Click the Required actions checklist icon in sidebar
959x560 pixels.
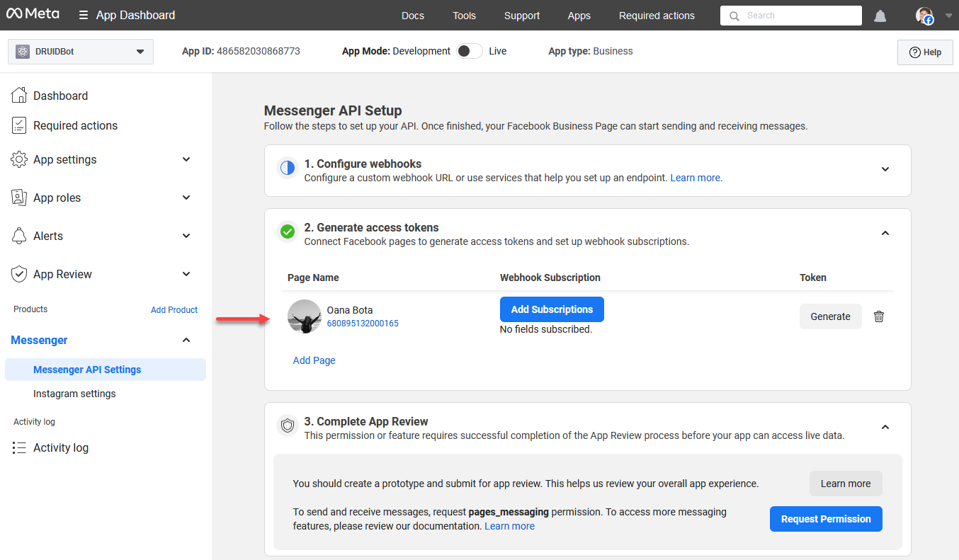coord(19,125)
